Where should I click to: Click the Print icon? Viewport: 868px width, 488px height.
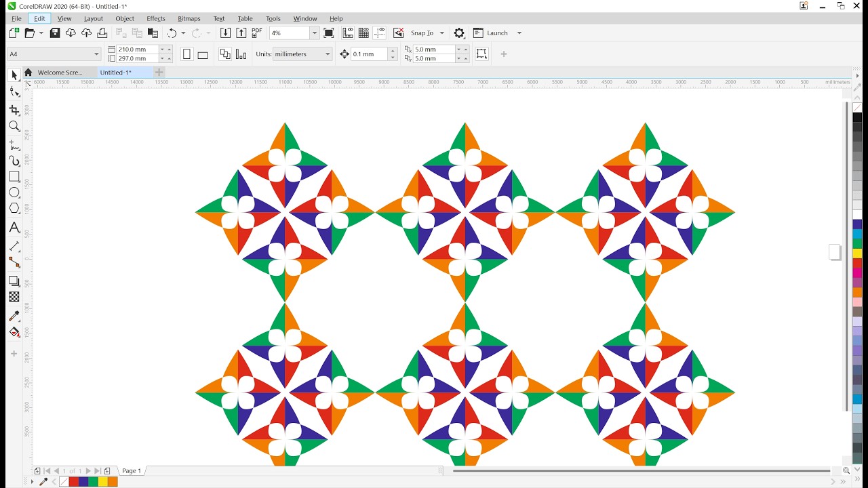[102, 33]
